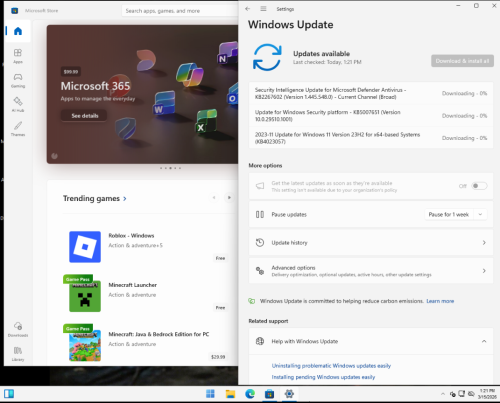
Task: Click the Advanced options gears icon
Action: (260, 271)
